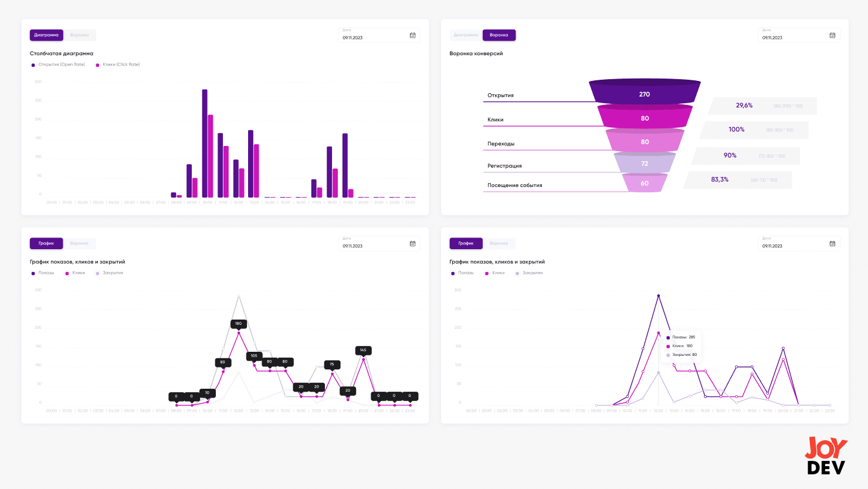
Task: Click the 100% conversion badge
Action: point(754,130)
